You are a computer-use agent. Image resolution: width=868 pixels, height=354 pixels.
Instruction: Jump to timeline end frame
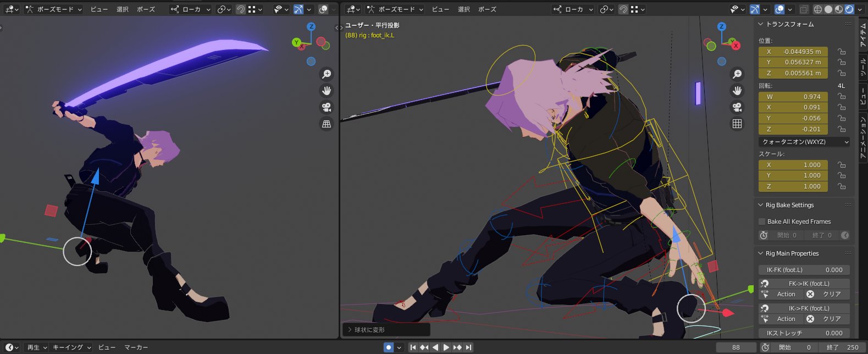(468, 347)
